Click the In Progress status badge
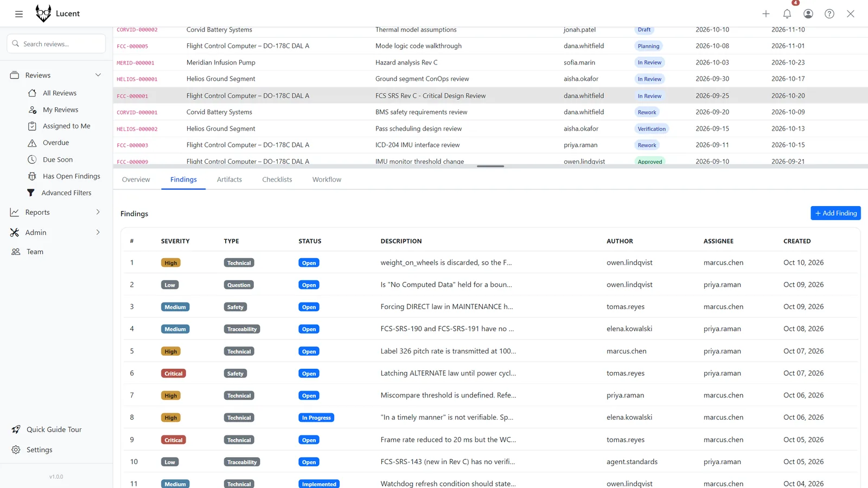 316,418
